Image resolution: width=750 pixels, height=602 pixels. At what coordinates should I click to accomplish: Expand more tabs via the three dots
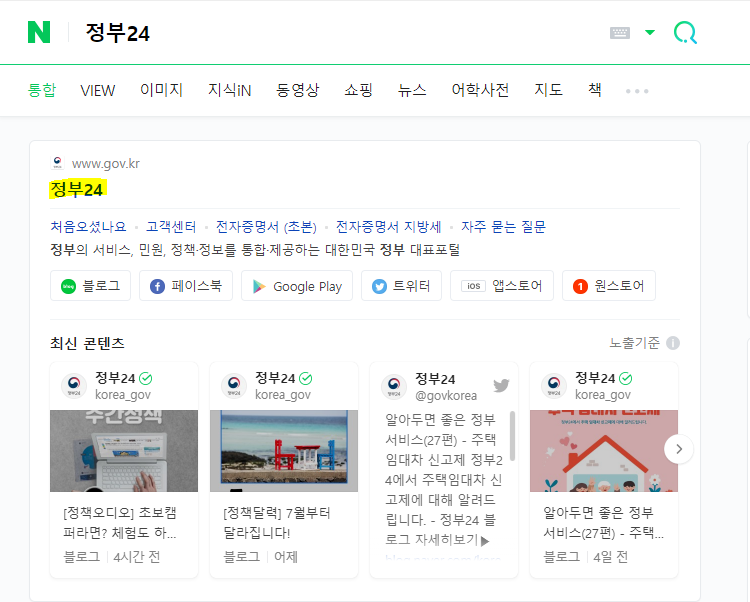pos(637,91)
